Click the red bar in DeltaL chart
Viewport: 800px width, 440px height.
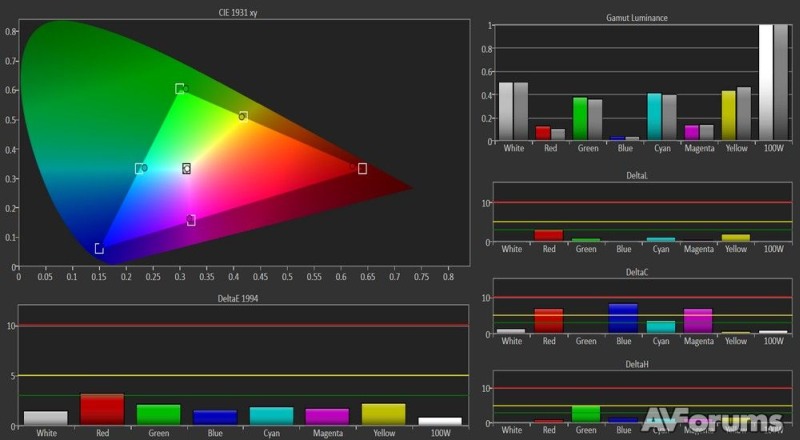coord(548,236)
